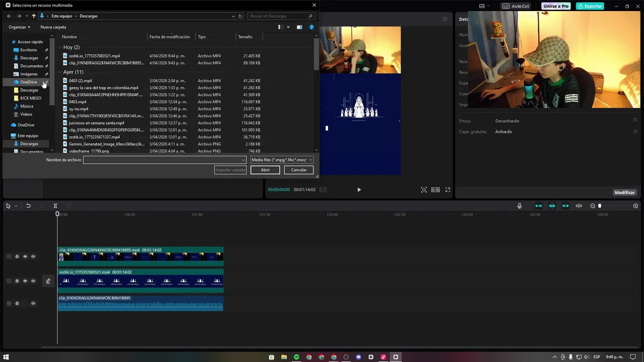
Task: Open KICK MEGO folder in sidebar
Action: click(31, 98)
